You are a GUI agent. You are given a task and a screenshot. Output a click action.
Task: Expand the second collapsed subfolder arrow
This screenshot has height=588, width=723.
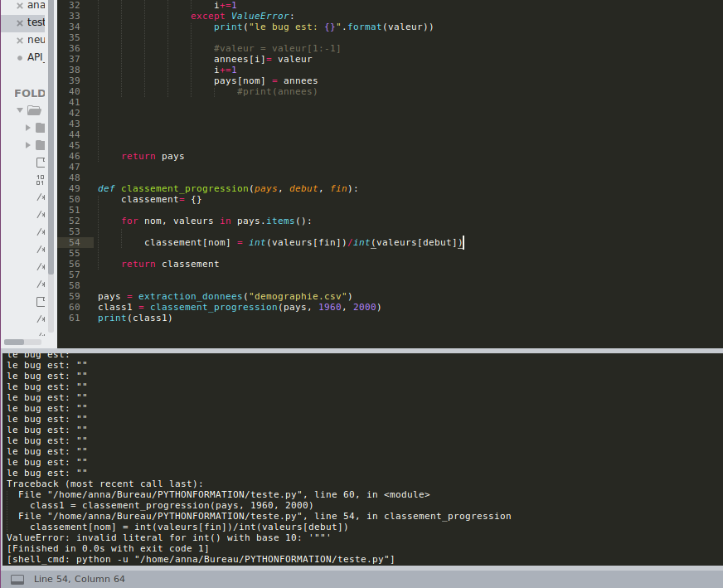27,145
